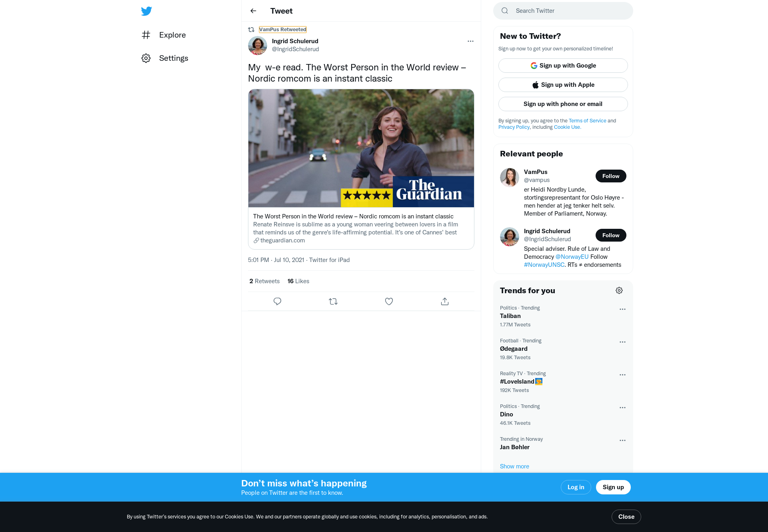Like the tweet with heart icon
This screenshot has width=768, height=532.
(389, 301)
